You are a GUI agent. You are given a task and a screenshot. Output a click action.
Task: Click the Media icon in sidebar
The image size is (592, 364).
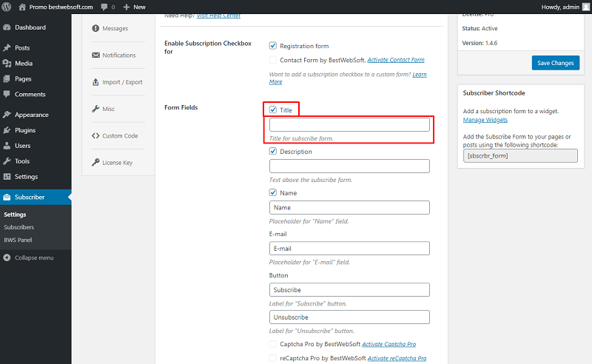pyautogui.click(x=7, y=63)
